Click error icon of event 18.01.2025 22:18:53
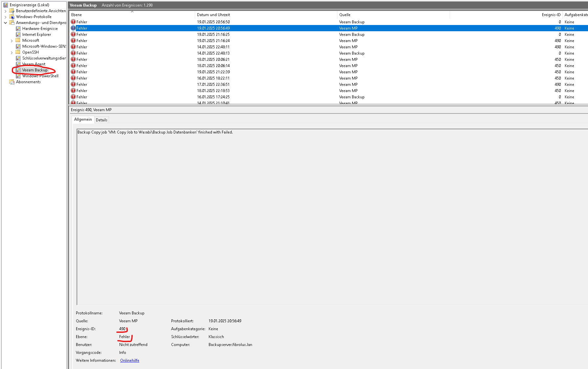The width and height of the screenshot is (588, 369). pyautogui.click(x=73, y=91)
